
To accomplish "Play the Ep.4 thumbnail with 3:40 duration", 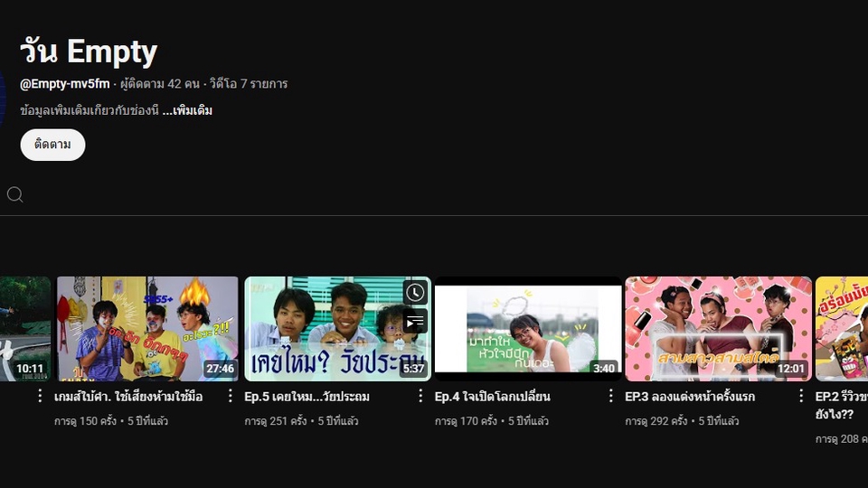I will coord(528,329).
